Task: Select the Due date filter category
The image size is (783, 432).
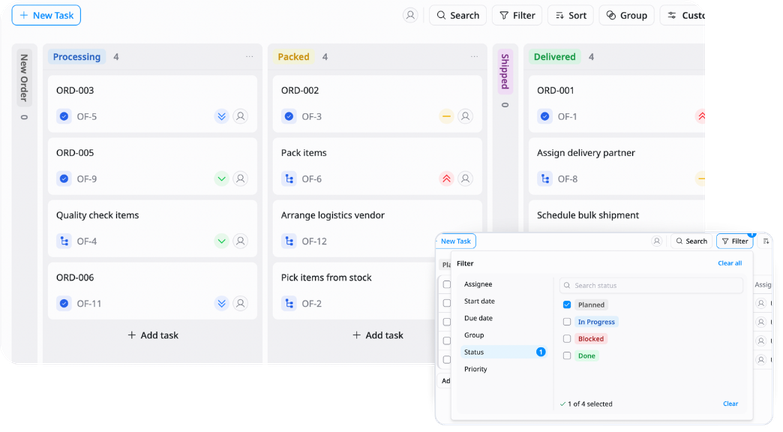Action: click(503, 318)
